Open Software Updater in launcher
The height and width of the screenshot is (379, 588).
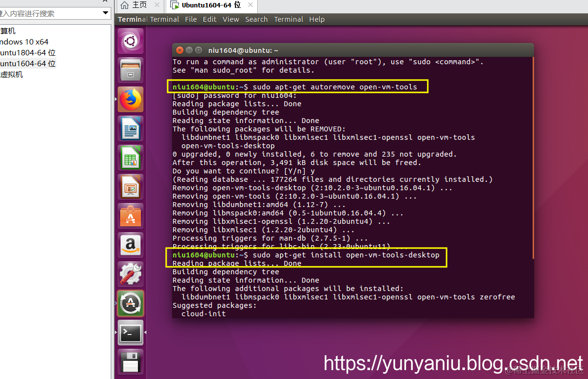(x=131, y=304)
